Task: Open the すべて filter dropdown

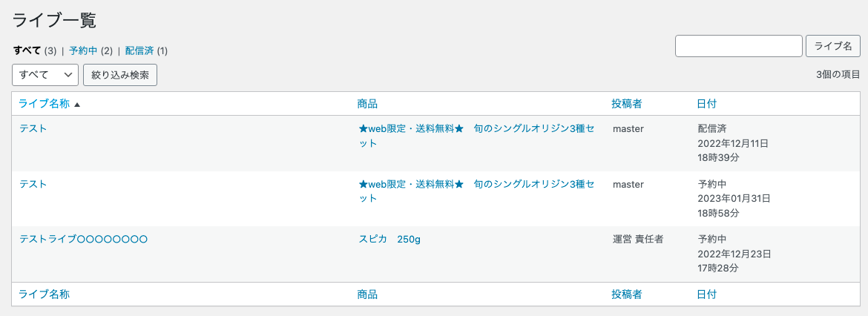Action: coord(45,75)
